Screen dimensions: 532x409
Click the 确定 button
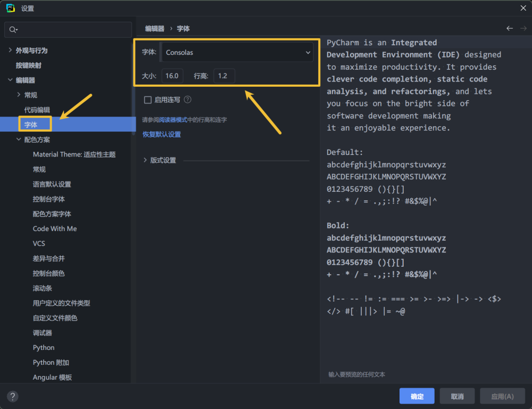[417, 396]
